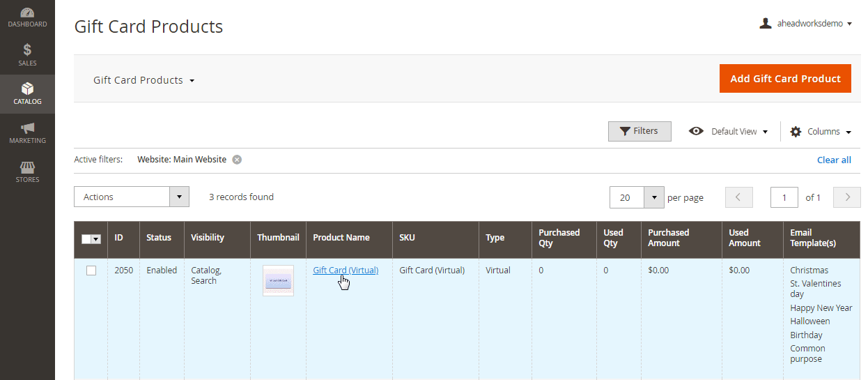Image resolution: width=868 pixels, height=380 pixels.
Task: Click the Clear all filters link
Action: (834, 160)
